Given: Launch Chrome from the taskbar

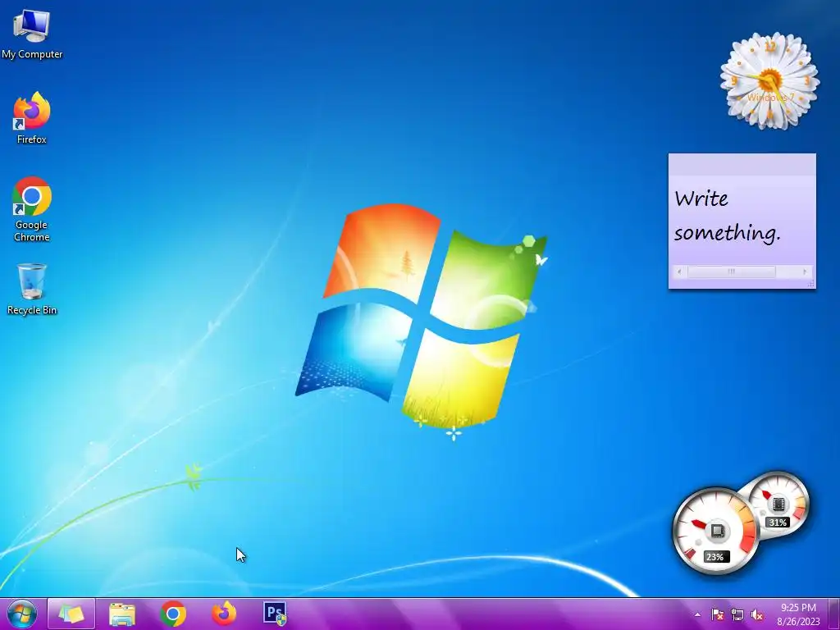Looking at the screenshot, I should click(x=173, y=614).
